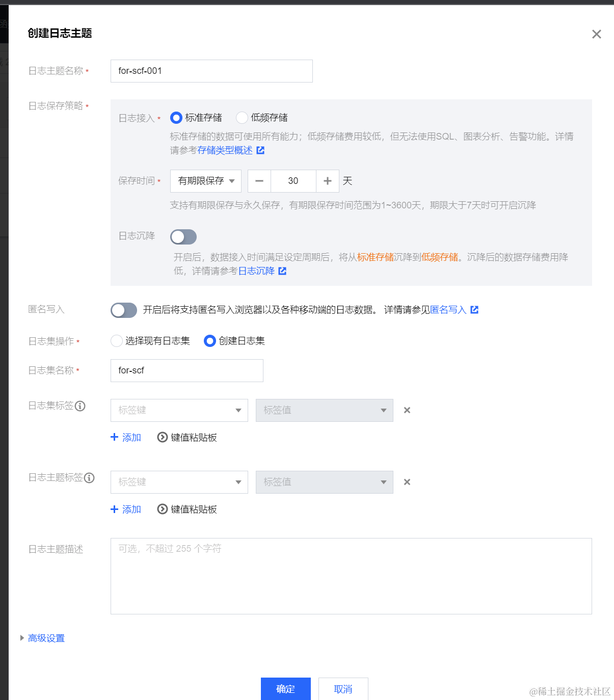Remove the 日志主题标签 tag row via X icon
Image resolution: width=614 pixels, height=700 pixels.
[407, 482]
